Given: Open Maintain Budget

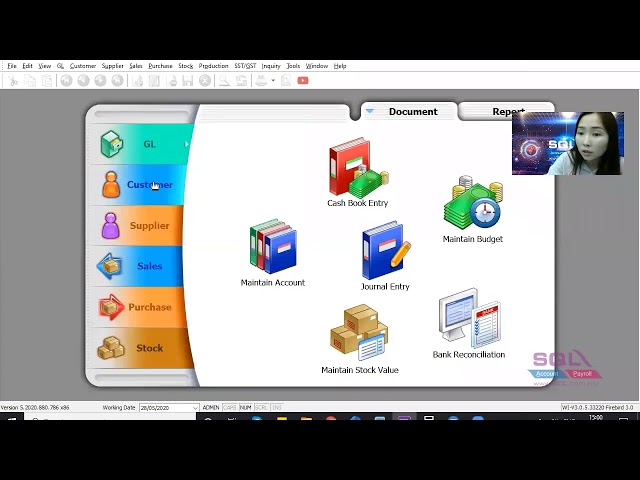Looking at the screenshot, I should [x=473, y=210].
